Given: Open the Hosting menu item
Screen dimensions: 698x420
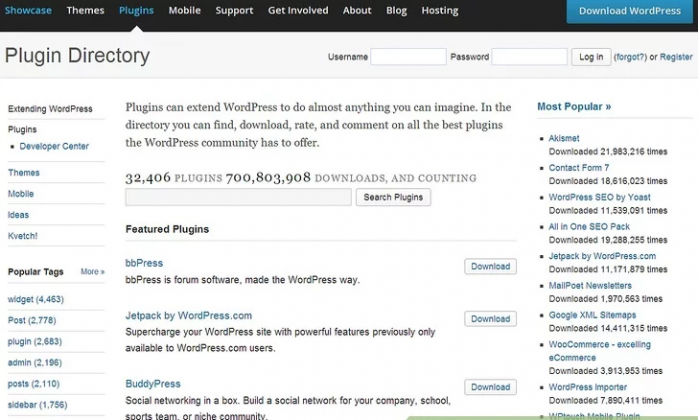Looking at the screenshot, I should coord(440,11).
